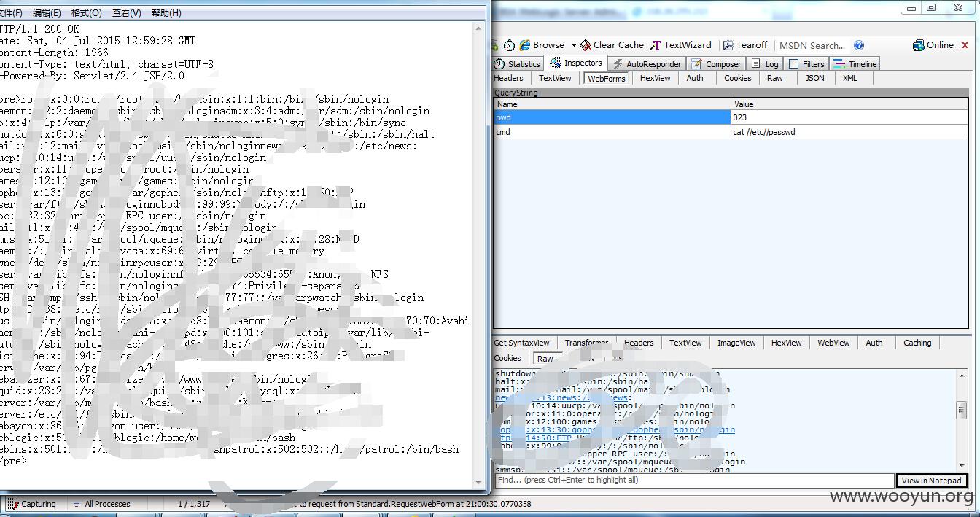The height and width of the screenshot is (517, 980).
Task: Toggle Capturing in the status bar
Action: point(31,504)
